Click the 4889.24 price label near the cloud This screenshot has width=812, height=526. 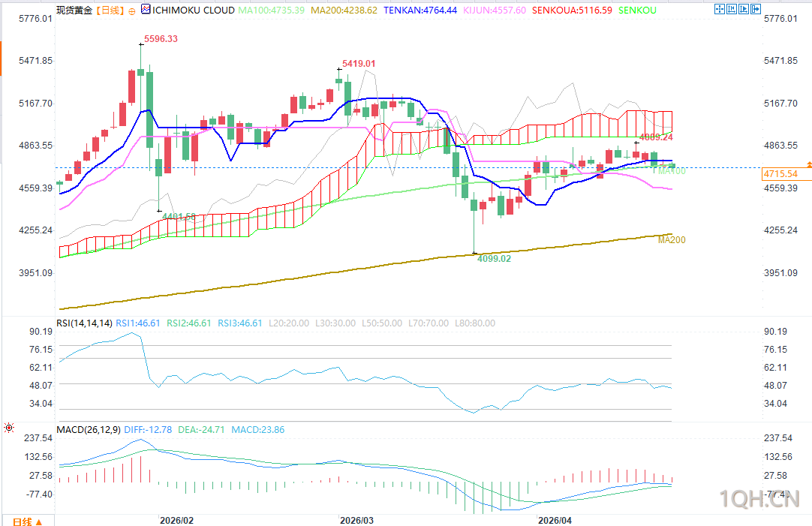click(656, 137)
